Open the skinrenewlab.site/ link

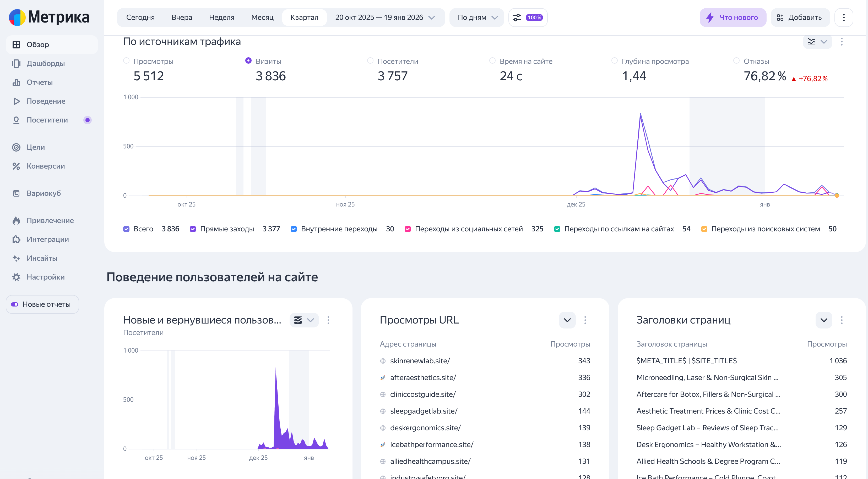[x=420, y=361]
